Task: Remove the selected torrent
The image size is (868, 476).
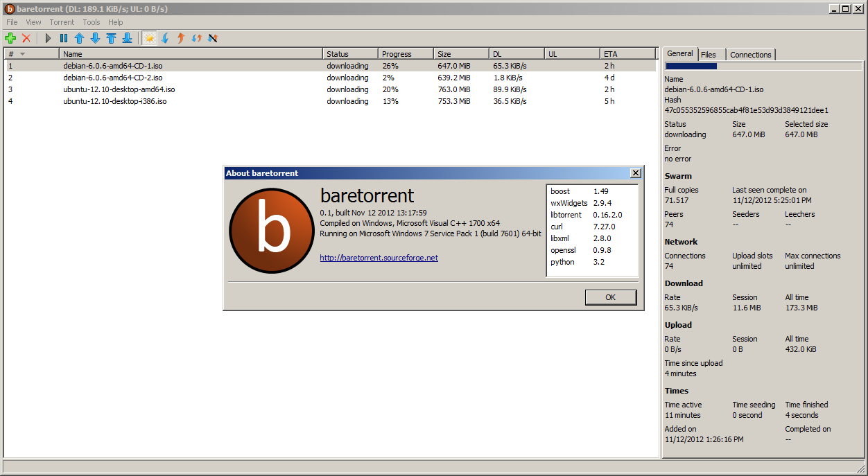Action: [26, 38]
